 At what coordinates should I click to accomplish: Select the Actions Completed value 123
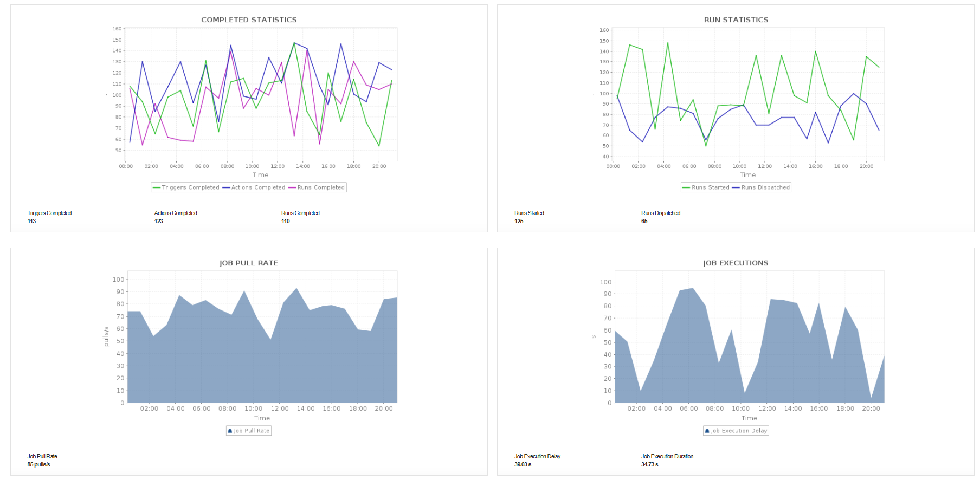[159, 221]
